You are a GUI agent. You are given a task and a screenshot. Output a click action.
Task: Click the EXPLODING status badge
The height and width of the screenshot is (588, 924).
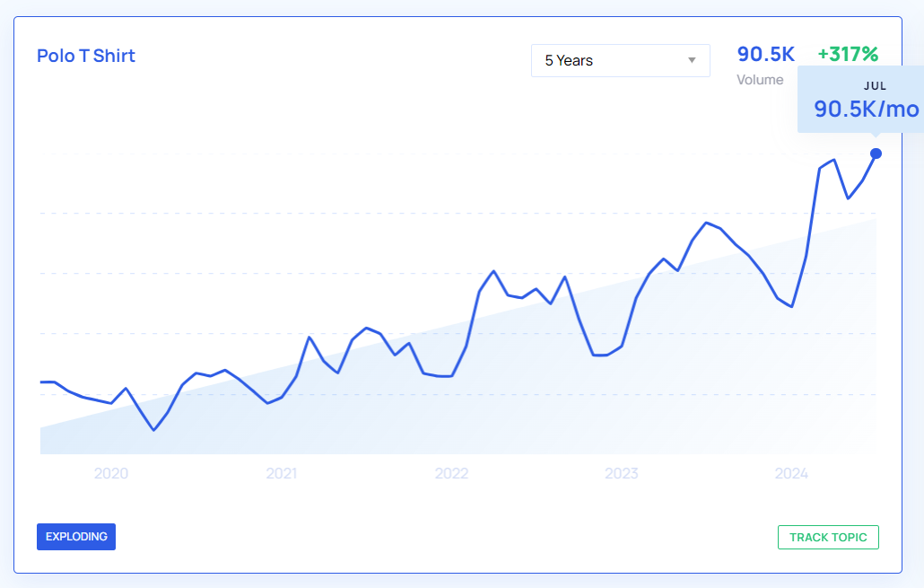(76, 537)
